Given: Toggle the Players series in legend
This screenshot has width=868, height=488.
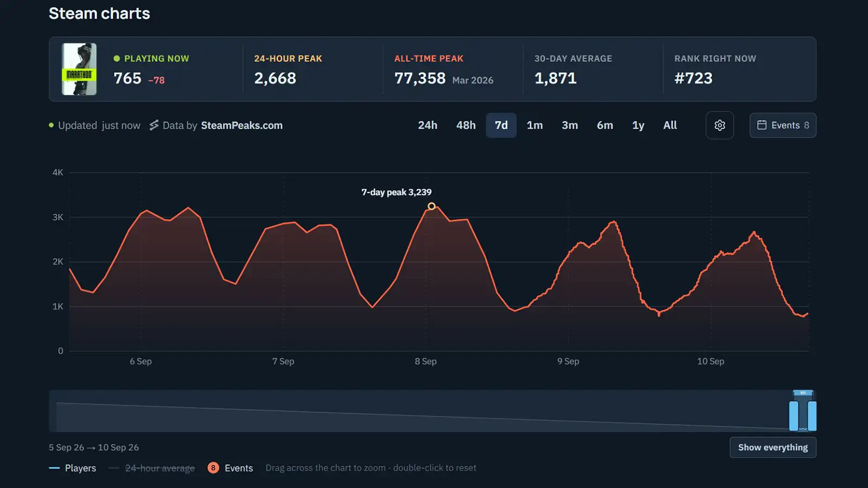Looking at the screenshot, I should click(x=73, y=468).
